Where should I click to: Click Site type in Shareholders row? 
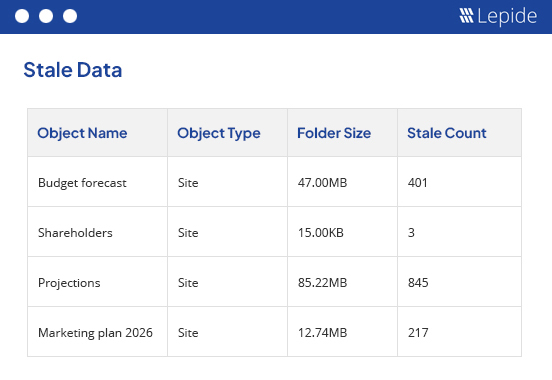(188, 233)
